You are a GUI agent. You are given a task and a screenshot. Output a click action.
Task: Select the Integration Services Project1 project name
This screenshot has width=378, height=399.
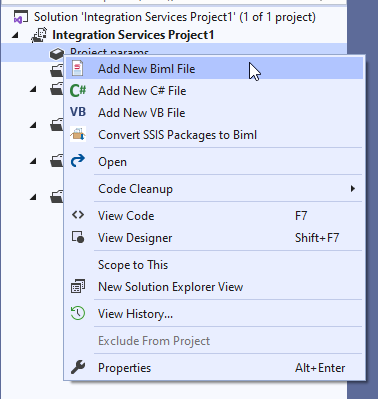tap(133, 35)
